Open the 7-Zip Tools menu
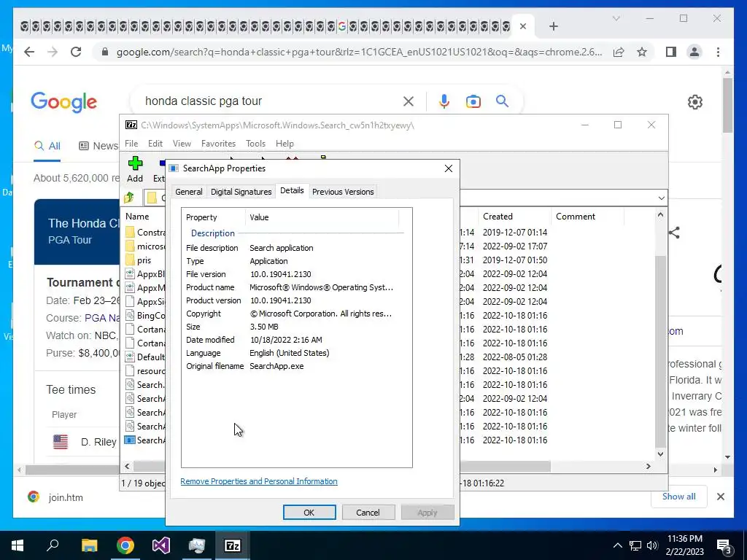Image resolution: width=747 pixels, height=560 pixels. (x=255, y=144)
